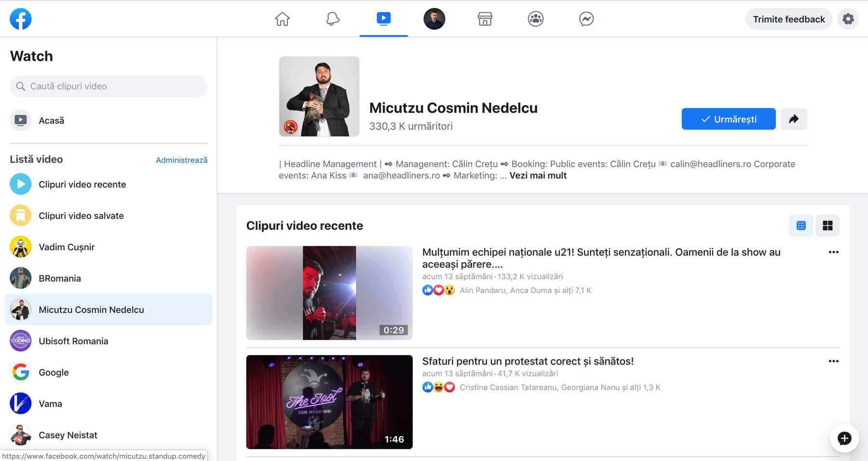Toggle the Urmărești follow button

(728, 119)
